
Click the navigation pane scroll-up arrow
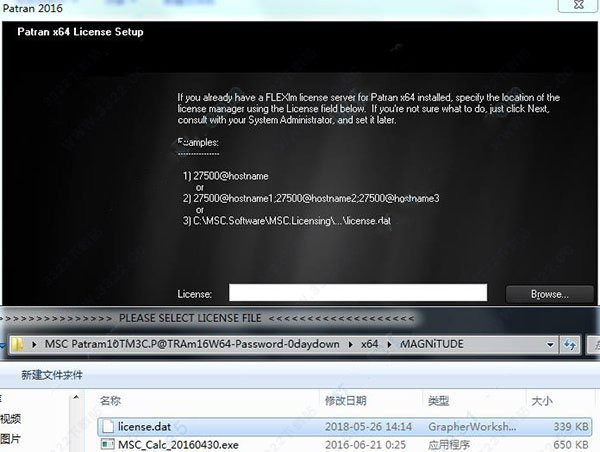pyautogui.click(x=76, y=397)
